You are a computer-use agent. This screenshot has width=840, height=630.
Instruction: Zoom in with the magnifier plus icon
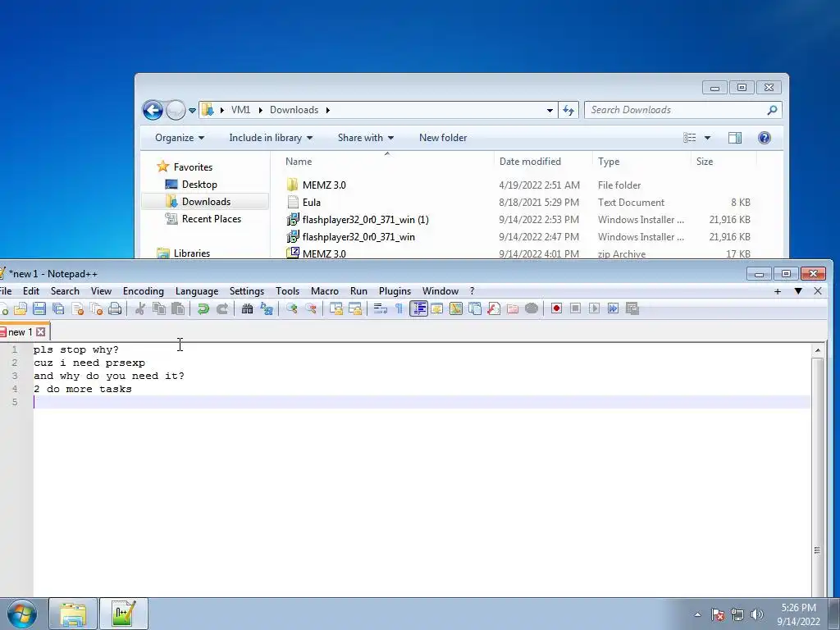pos(292,308)
